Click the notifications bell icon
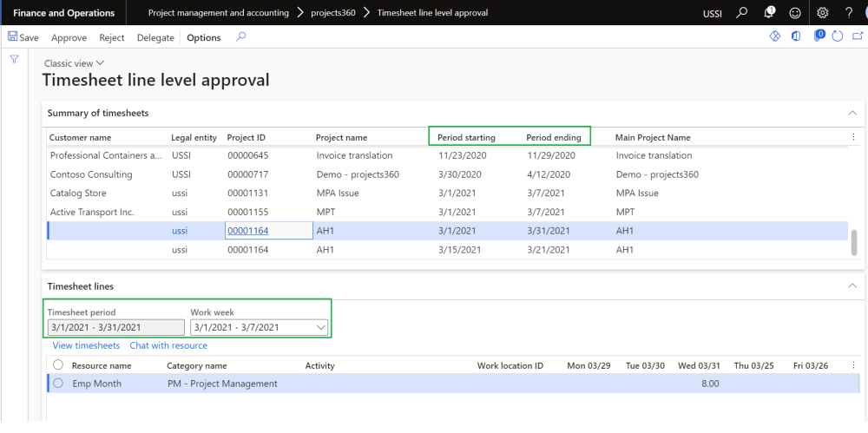The height and width of the screenshot is (433, 868). tap(769, 13)
